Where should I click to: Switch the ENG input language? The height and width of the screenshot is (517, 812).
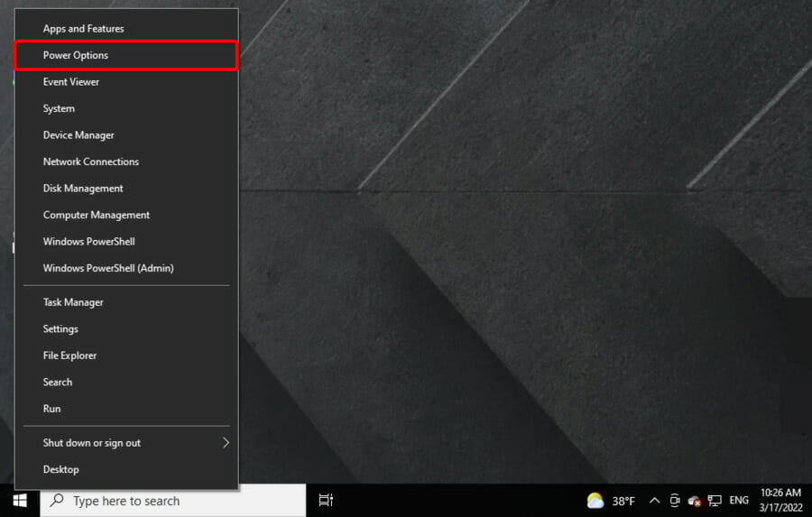(x=739, y=501)
